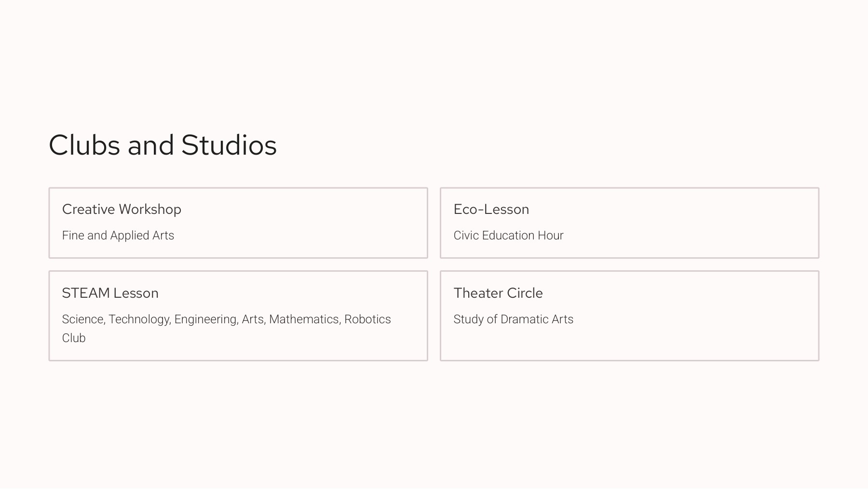
Task: Click the Study of Dramatic Arts text
Action: pyautogui.click(x=513, y=319)
